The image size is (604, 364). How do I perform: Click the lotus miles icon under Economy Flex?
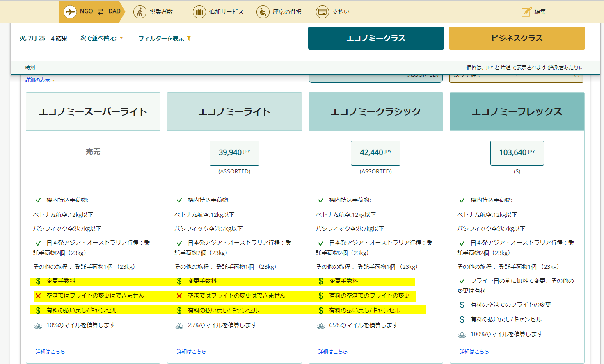[x=462, y=334]
